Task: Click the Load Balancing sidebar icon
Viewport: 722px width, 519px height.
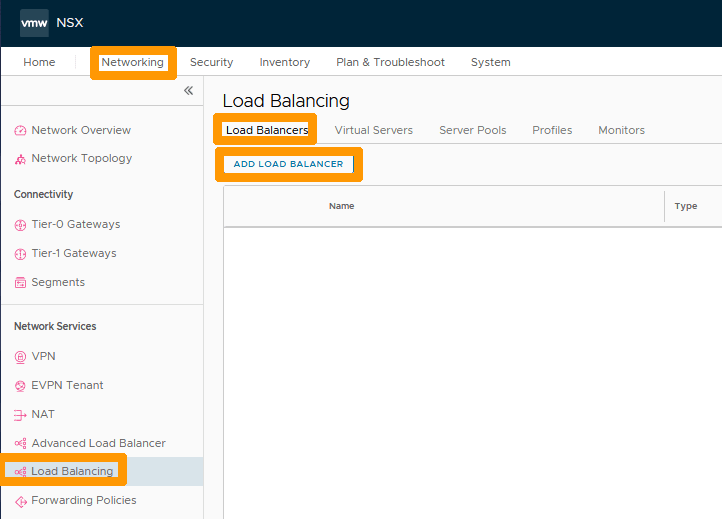Action: tap(20, 472)
